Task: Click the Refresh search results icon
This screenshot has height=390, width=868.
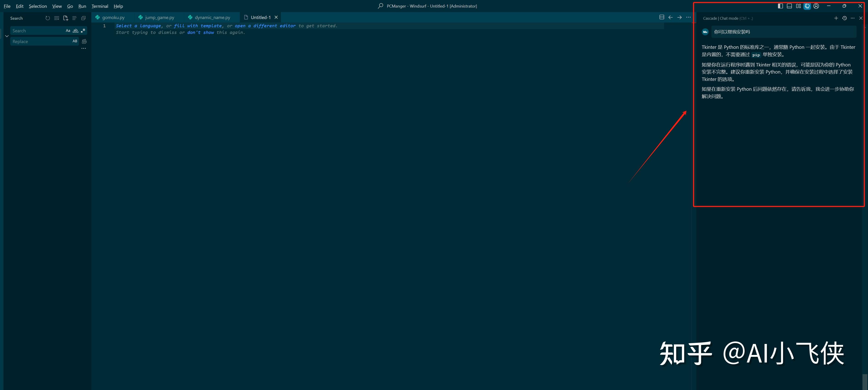Action: (x=48, y=18)
